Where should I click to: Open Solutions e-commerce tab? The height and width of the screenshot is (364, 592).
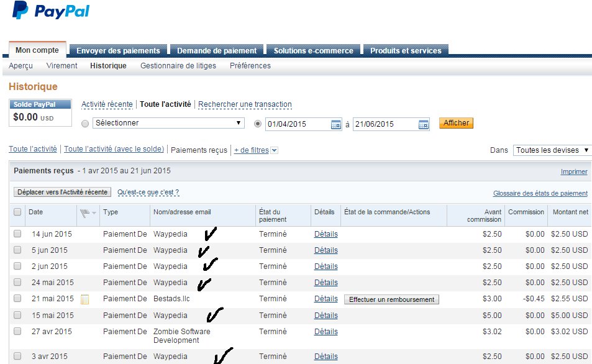tap(313, 50)
